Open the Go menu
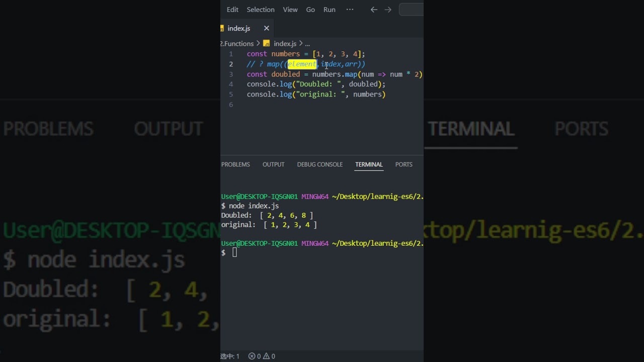Screen dimensions: 644x362 310,10
